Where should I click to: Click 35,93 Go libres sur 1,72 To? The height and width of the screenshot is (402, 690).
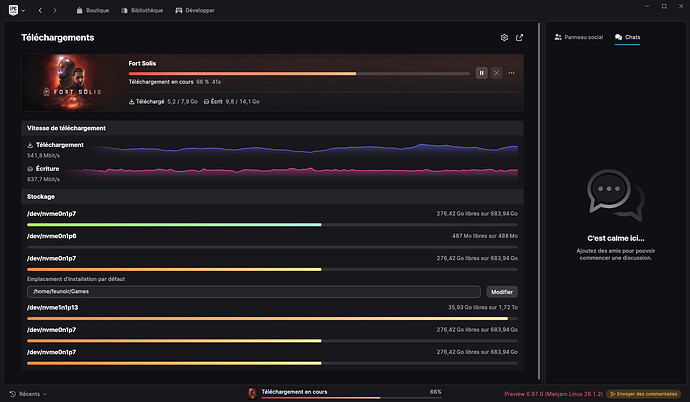pyautogui.click(x=483, y=307)
